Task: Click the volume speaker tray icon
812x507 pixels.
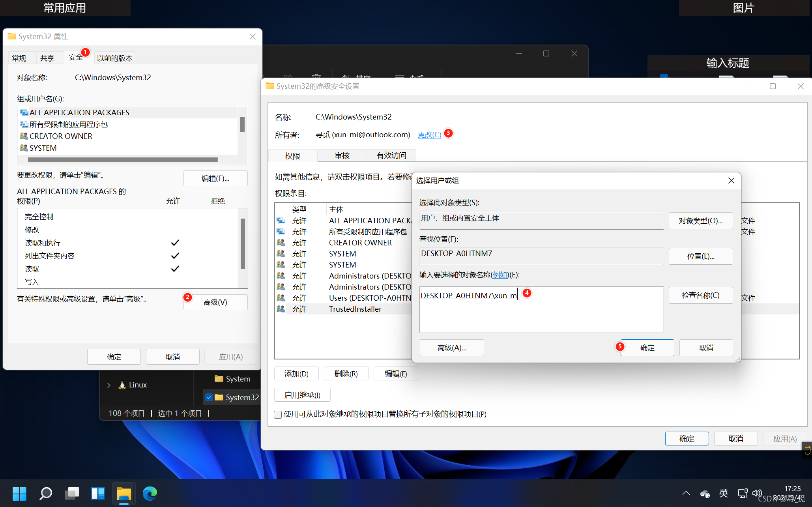Action: (756, 493)
